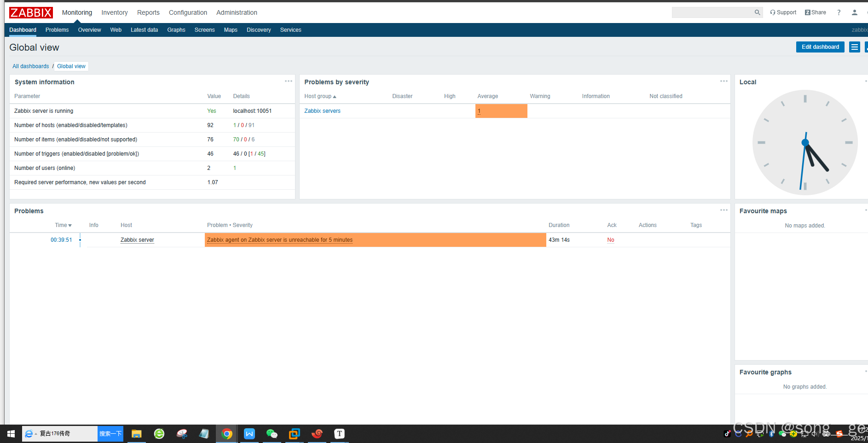Open the snipping scissors taskbar icon
This screenshot has height=443, width=868.
coord(182,434)
